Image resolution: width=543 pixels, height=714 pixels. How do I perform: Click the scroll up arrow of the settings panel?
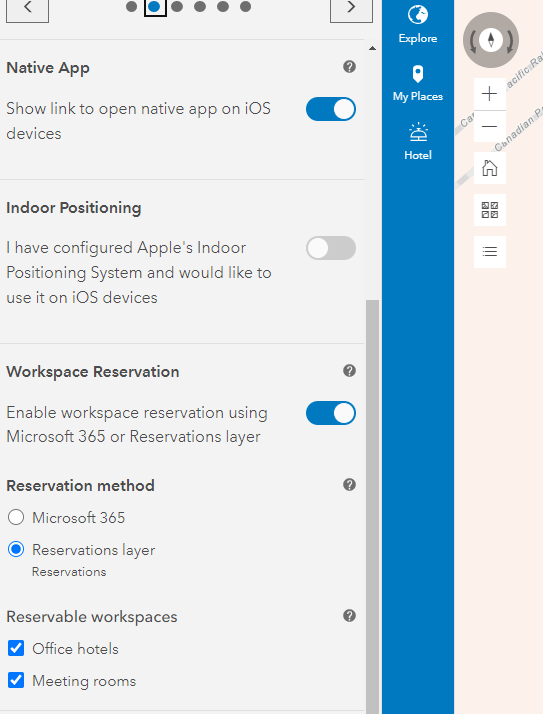pyautogui.click(x=373, y=48)
